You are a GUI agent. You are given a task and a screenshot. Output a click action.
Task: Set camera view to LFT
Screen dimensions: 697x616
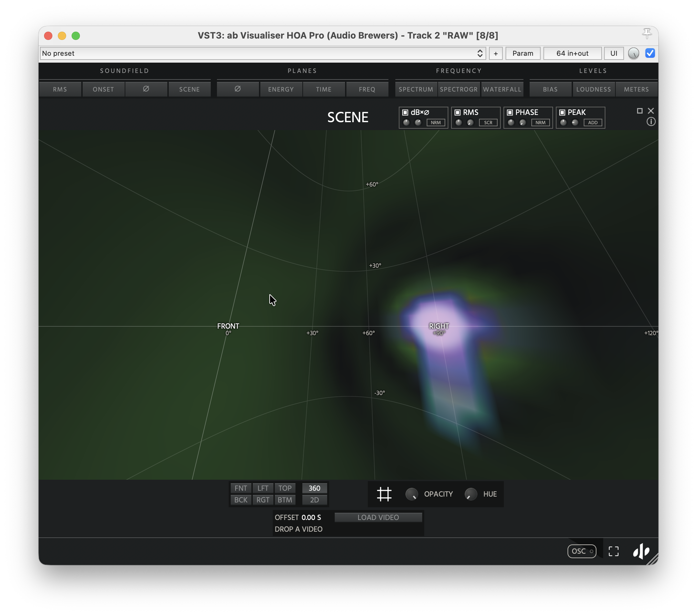point(263,488)
